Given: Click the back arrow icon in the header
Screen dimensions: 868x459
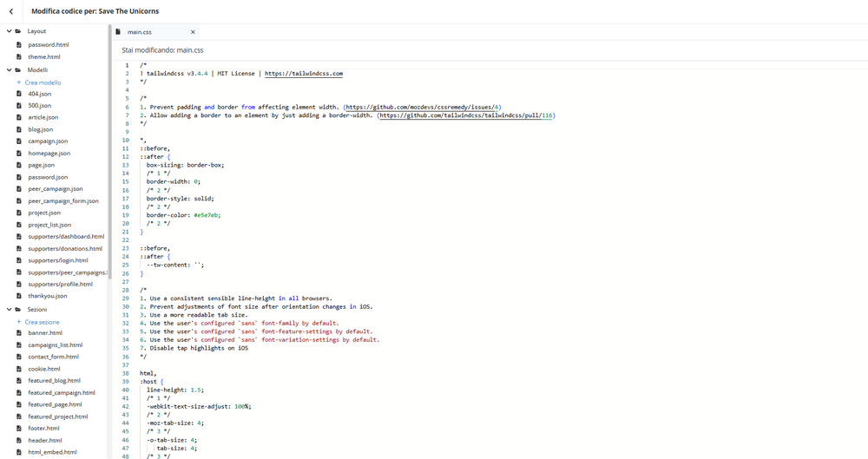Looking at the screenshot, I should (10, 12).
